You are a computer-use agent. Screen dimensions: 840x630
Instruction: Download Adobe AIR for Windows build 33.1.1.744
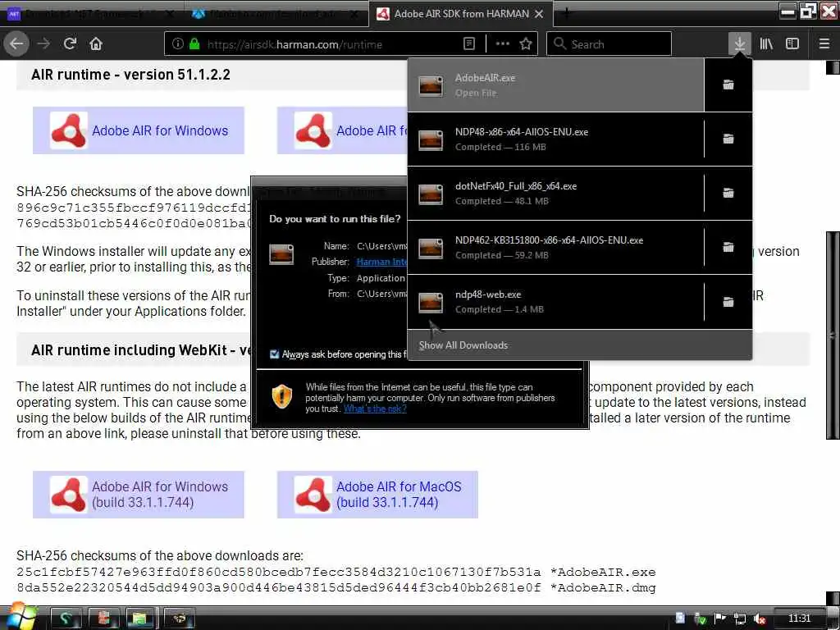138,495
